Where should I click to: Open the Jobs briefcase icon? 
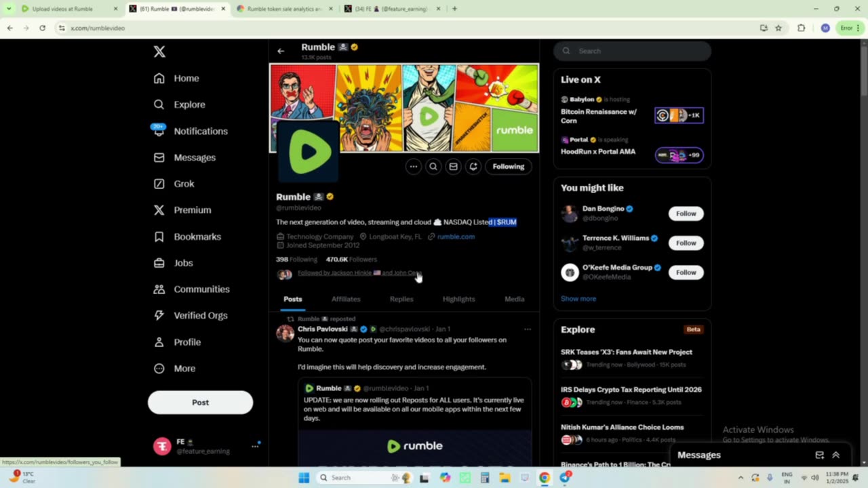pos(159,263)
